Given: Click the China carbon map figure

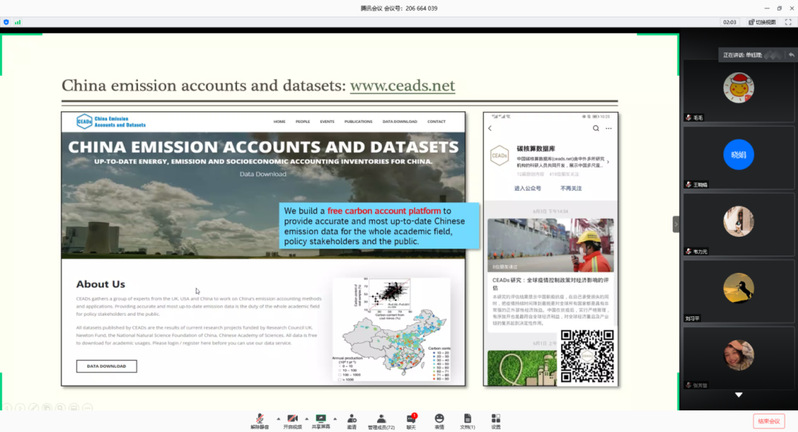Looking at the screenshot, I should click(392, 330).
